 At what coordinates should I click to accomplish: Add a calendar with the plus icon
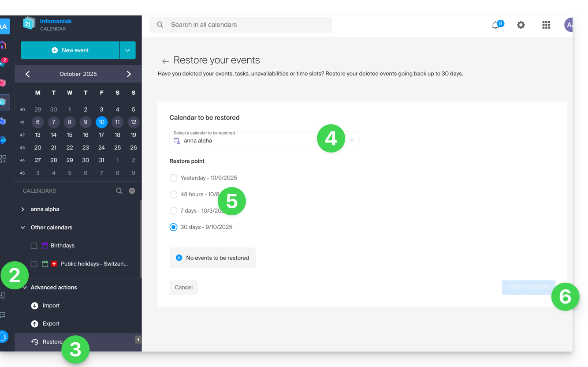[132, 191]
